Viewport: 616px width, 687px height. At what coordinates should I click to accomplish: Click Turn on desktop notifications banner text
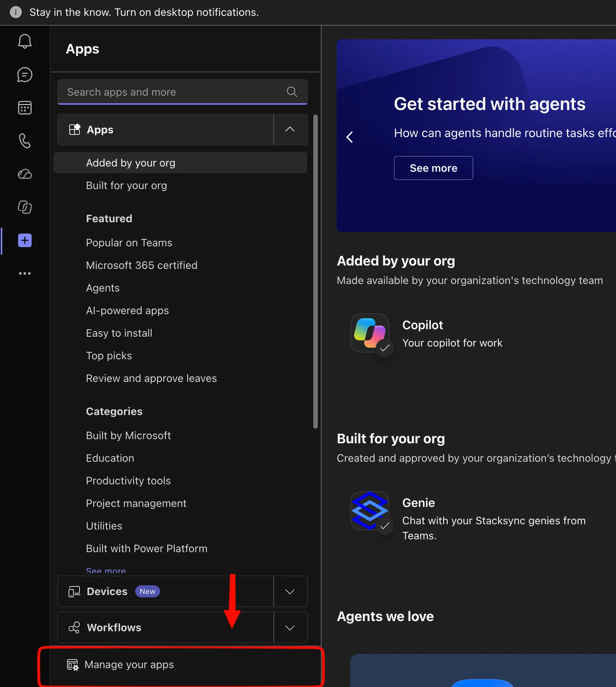click(187, 12)
